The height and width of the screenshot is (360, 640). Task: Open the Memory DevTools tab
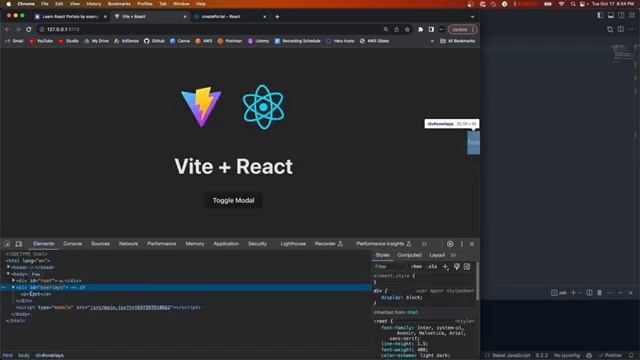[195, 244]
